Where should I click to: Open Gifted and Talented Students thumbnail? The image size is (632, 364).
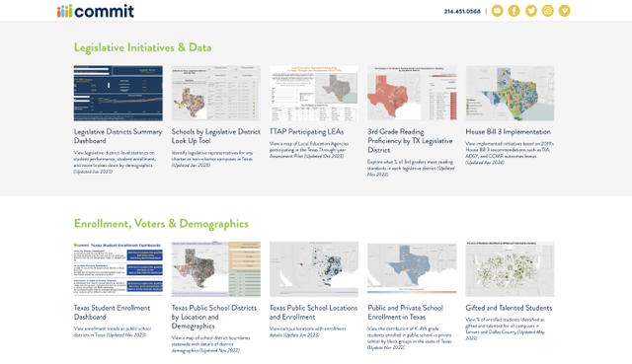pos(510,269)
